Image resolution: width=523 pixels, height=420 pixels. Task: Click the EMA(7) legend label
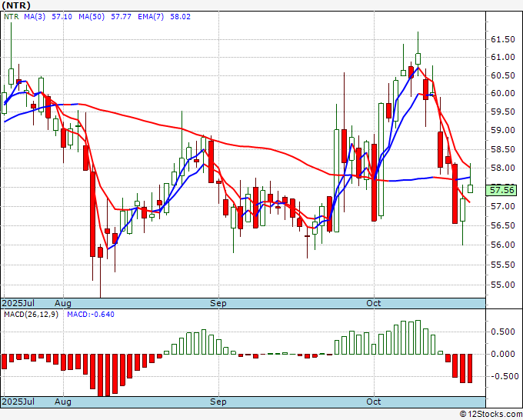(x=151, y=17)
